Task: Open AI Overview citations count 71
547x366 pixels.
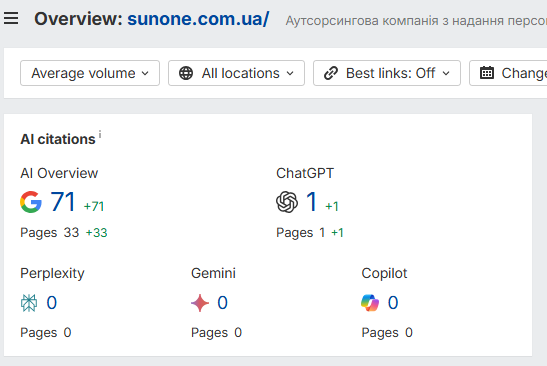Action: click(x=63, y=202)
